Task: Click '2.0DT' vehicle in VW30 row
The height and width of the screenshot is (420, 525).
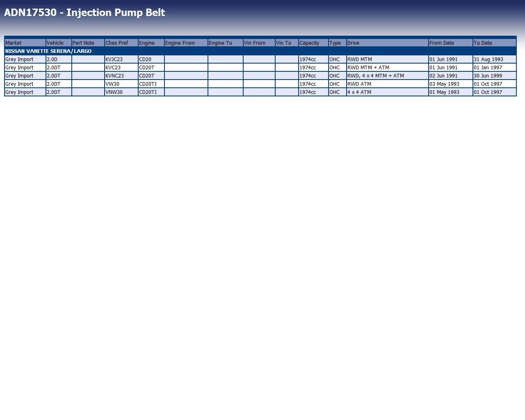Action: click(x=59, y=84)
